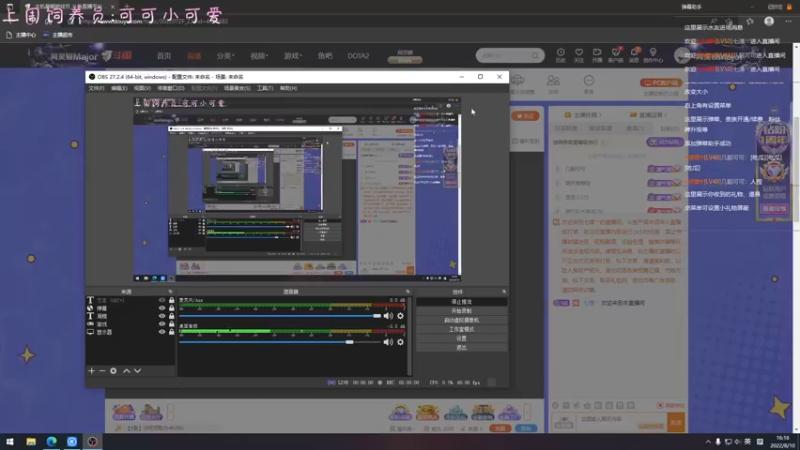This screenshot has height=450, width=800.
Task: Toggle visibility of the 游戏 source
Action: 162,324
